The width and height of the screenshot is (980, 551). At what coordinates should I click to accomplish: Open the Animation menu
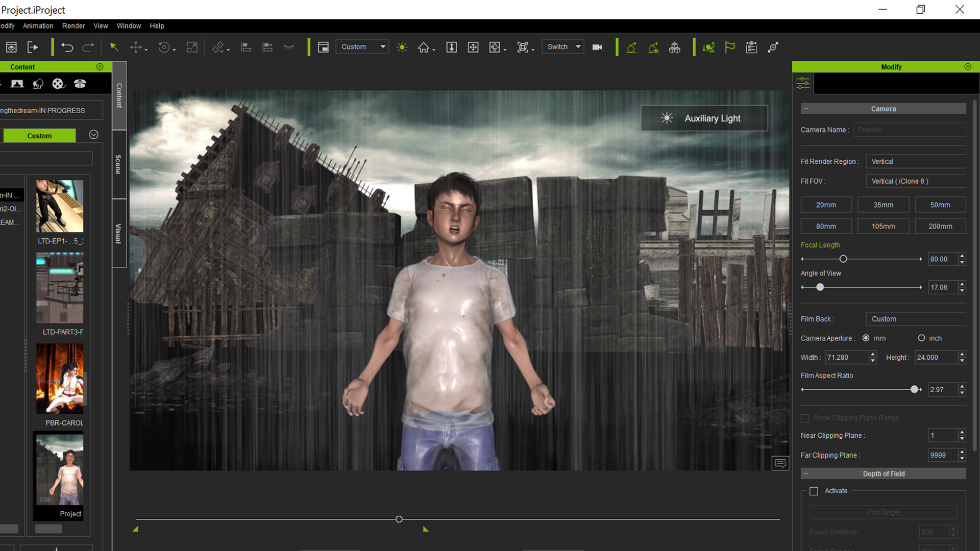pyautogui.click(x=38, y=26)
